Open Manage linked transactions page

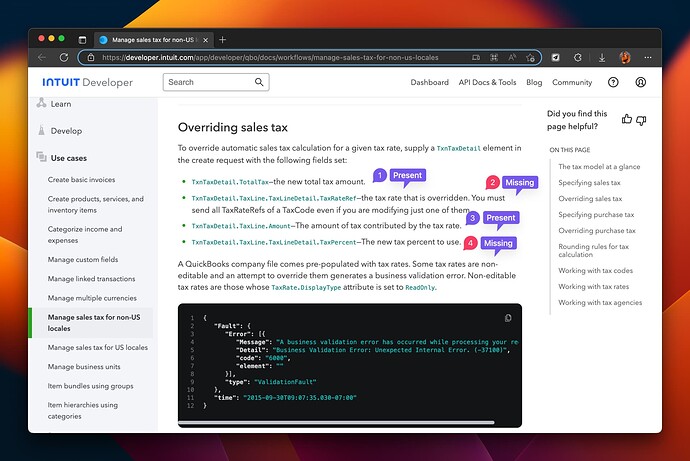[92, 278]
